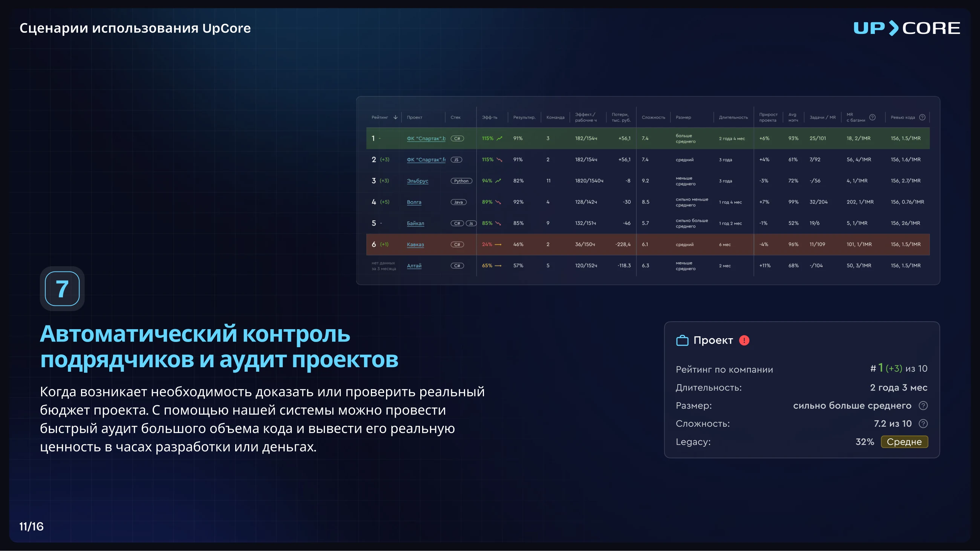
Task: Click the Средне legacy badge
Action: [x=904, y=442]
